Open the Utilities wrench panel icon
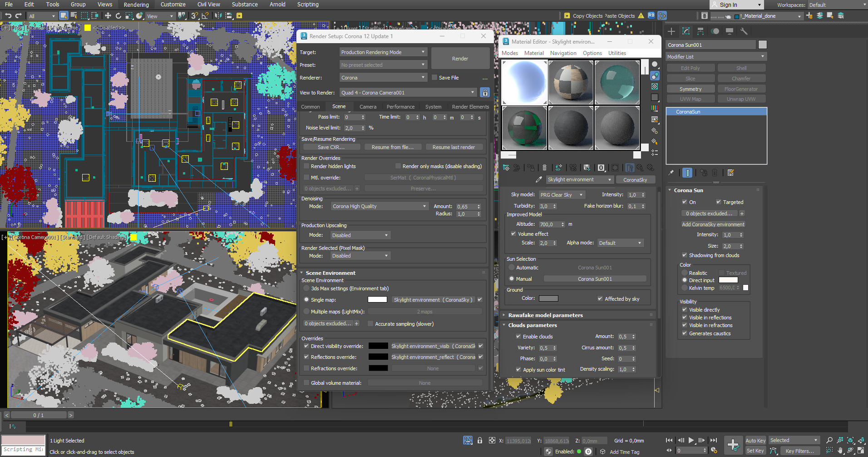The width and height of the screenshot is (868, 457). 744,31
